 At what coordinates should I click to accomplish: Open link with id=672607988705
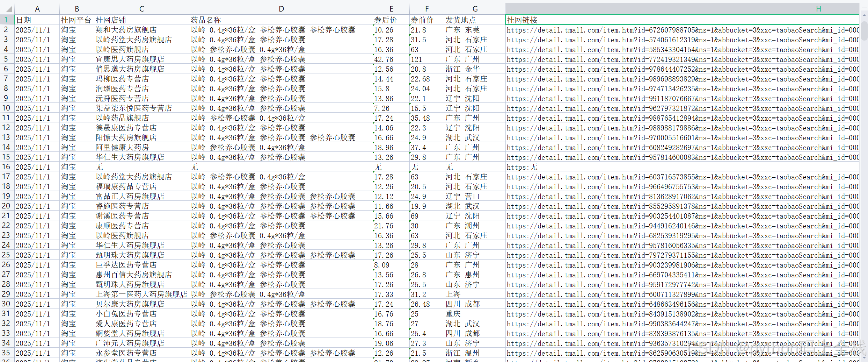(682, 30)
